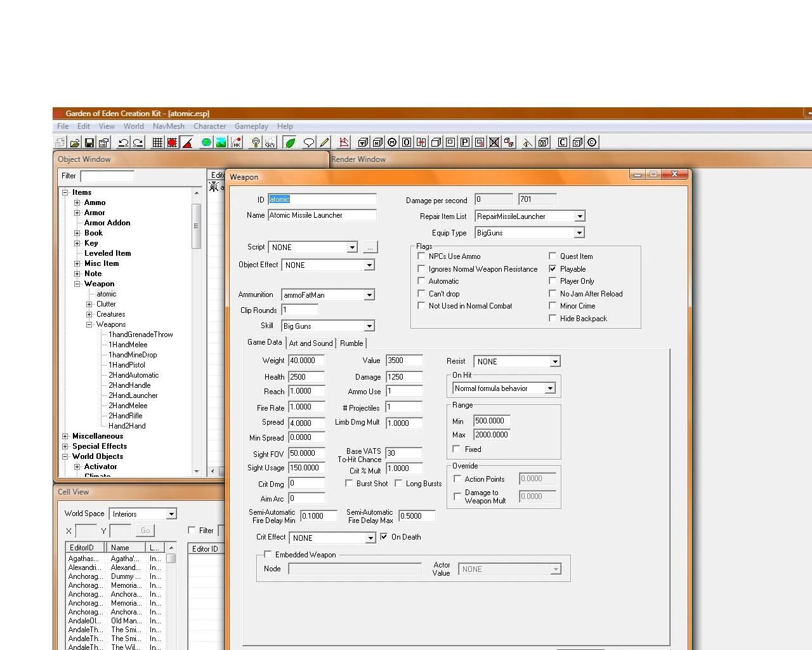This screenshot has width=812, height=650.
Task: Switch to the Art and Sound tab
Action: pyautogui.click(x=311, y=343)
